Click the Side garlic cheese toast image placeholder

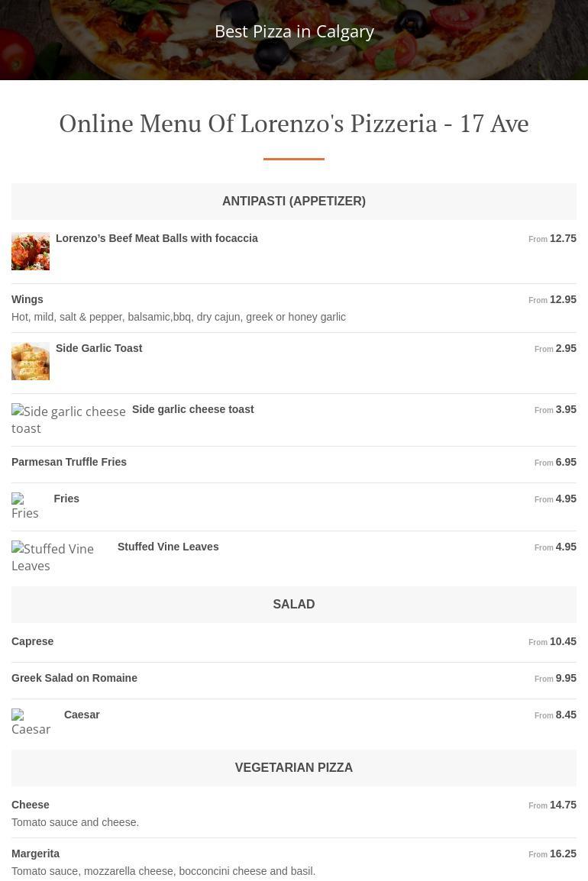pyautogui.click(x=68, y=420)
